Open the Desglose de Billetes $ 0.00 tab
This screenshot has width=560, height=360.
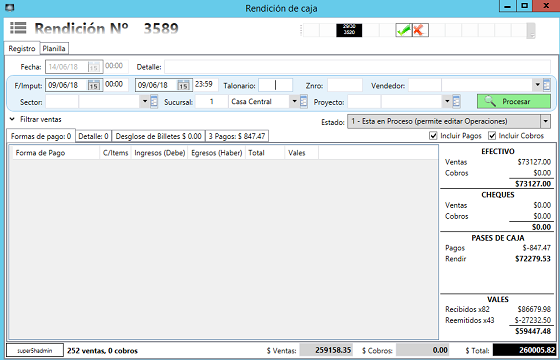[159, 136]
